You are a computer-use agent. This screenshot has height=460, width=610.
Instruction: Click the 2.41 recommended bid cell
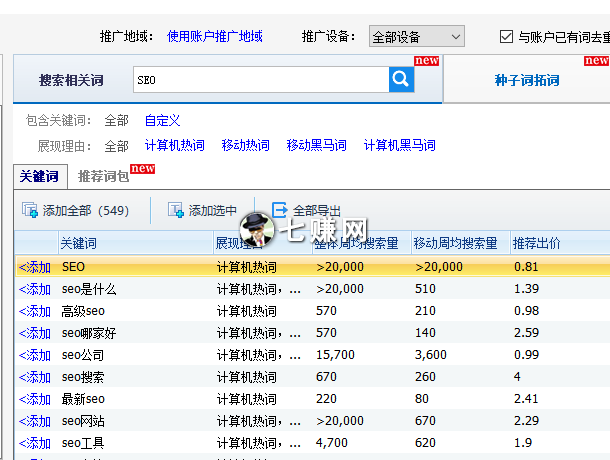526,399
